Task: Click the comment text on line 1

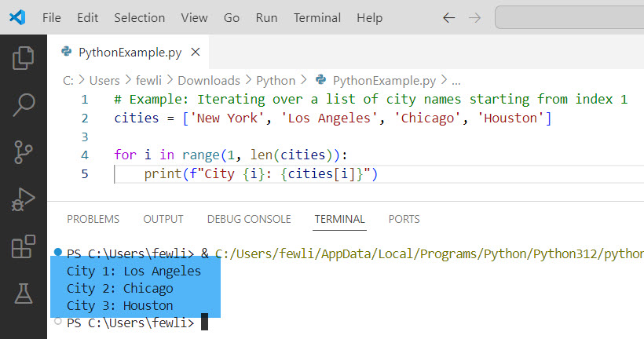Action: coord(371,100)
